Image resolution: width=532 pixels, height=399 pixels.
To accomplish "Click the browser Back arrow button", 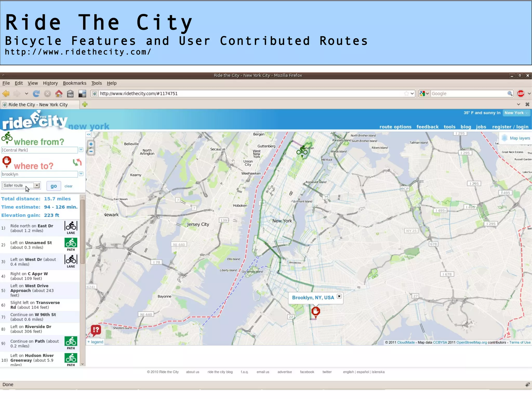I will 6,94.
